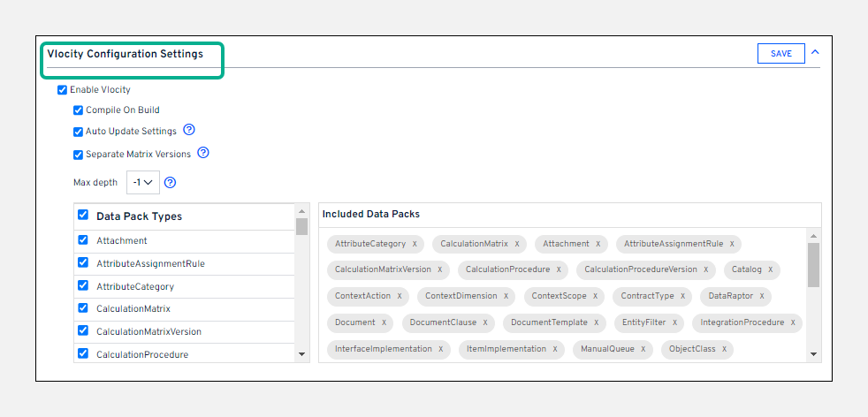Viewport: 868px width, 417px height.
Task: Remove CalculationMatrix from included data packs
Action: click(x=517, y=244)
